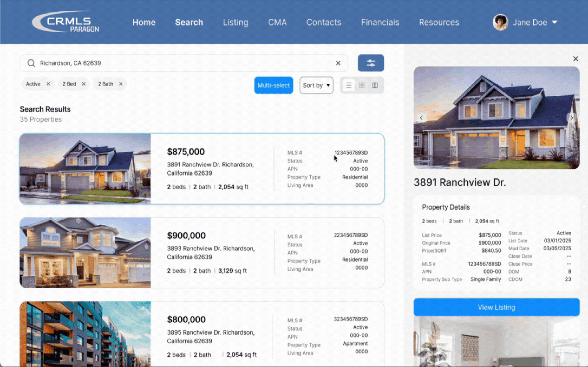Switch to list view layout
588x367 pixels.
(349, 86)
